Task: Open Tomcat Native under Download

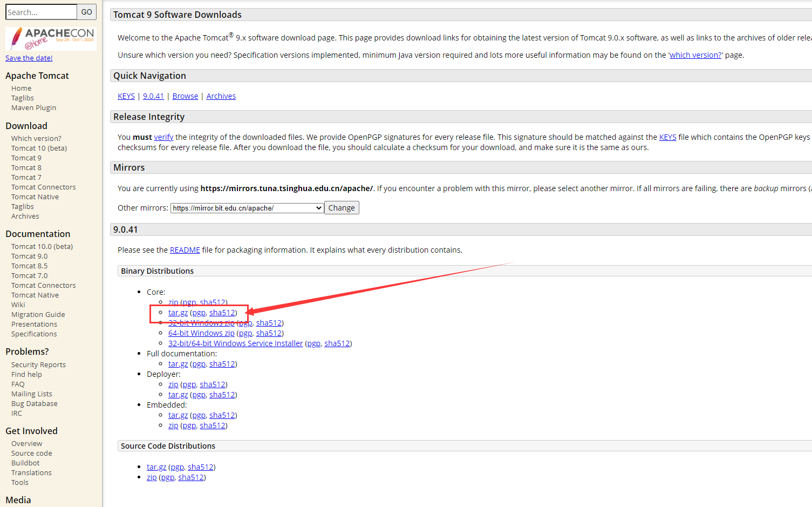Action: pyautogui.click(x=35, y=197)
